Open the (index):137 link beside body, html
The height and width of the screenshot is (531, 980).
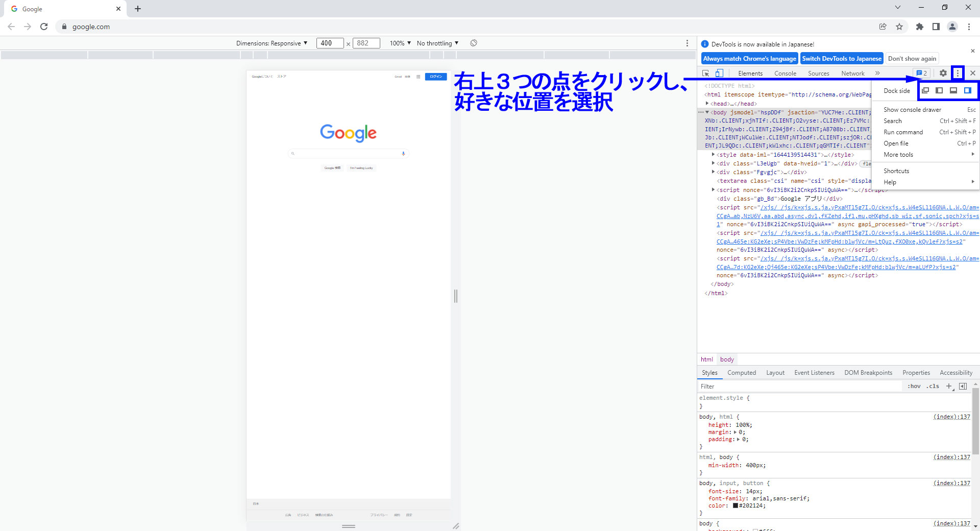tap(952, 417)
